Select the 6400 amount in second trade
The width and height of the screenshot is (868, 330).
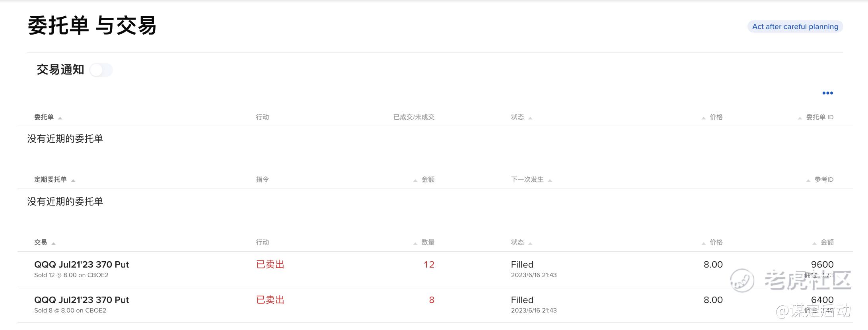point(822,300)
